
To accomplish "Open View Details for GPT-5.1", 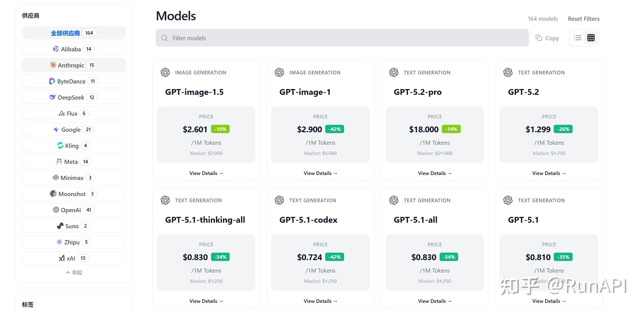I will tap(549, 301).
